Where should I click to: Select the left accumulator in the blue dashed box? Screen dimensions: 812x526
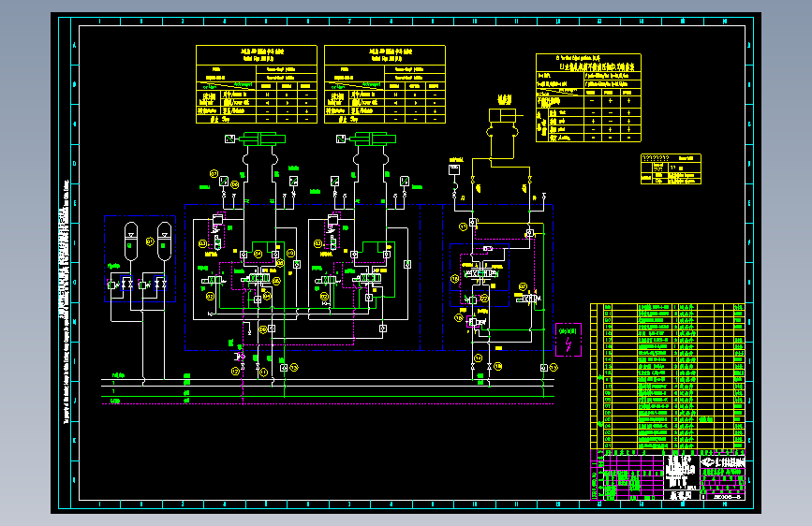(x=131, y=241)
